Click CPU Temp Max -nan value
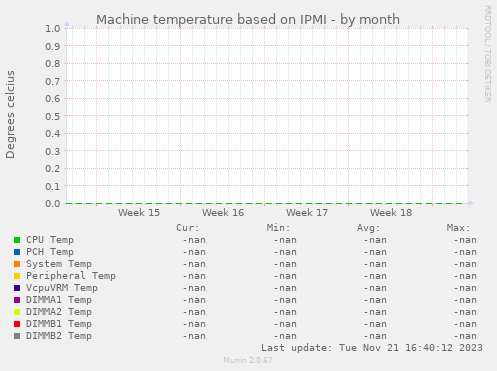The width and height of the screenshot is (497, 371). (x=465, y=240)
